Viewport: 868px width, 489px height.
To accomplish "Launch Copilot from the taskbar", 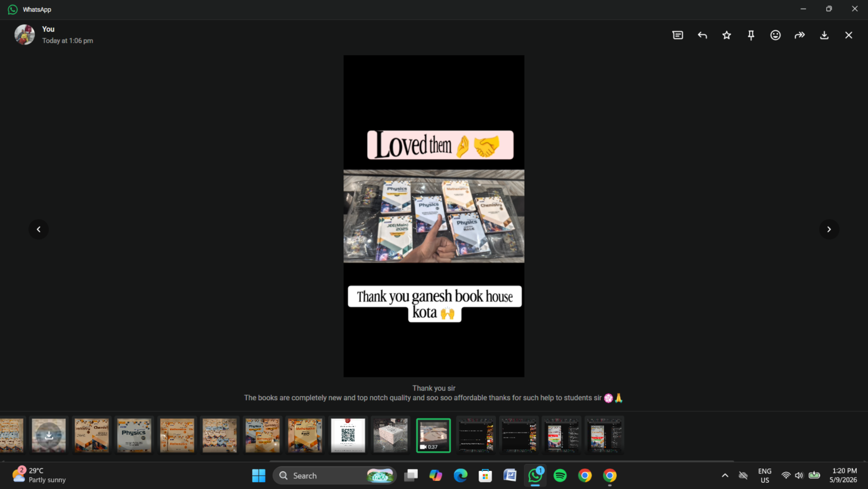I will (x=436, y=476).
